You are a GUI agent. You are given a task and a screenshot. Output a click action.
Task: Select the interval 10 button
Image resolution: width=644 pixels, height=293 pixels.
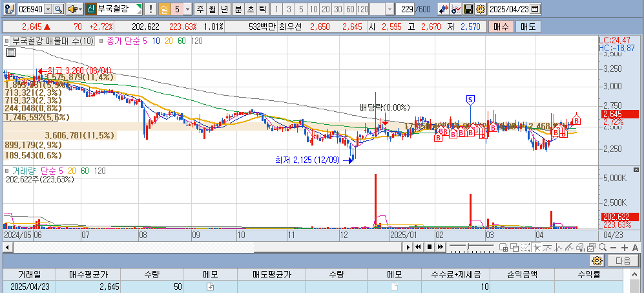(314, 9)
